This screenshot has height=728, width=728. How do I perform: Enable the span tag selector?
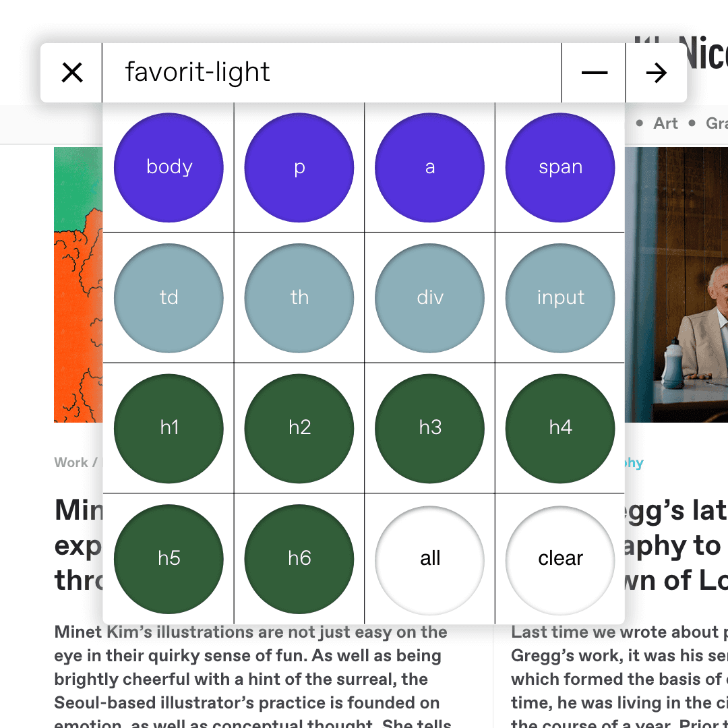[560, 167]
